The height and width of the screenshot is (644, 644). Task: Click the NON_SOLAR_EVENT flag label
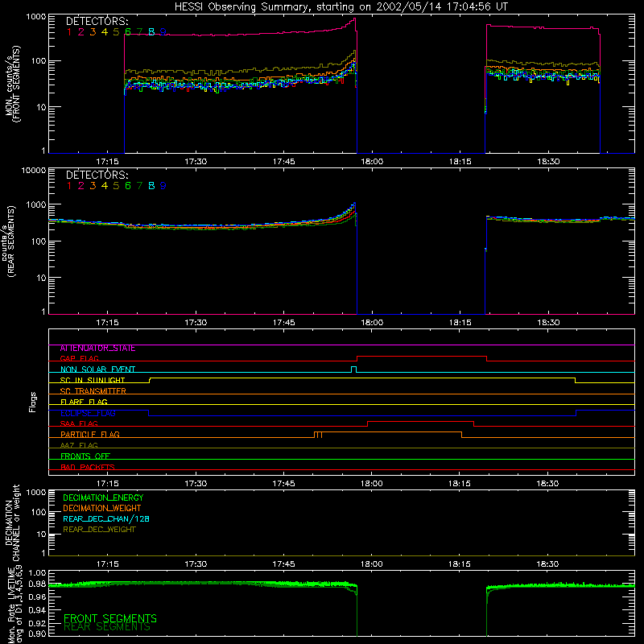[97, 369]
